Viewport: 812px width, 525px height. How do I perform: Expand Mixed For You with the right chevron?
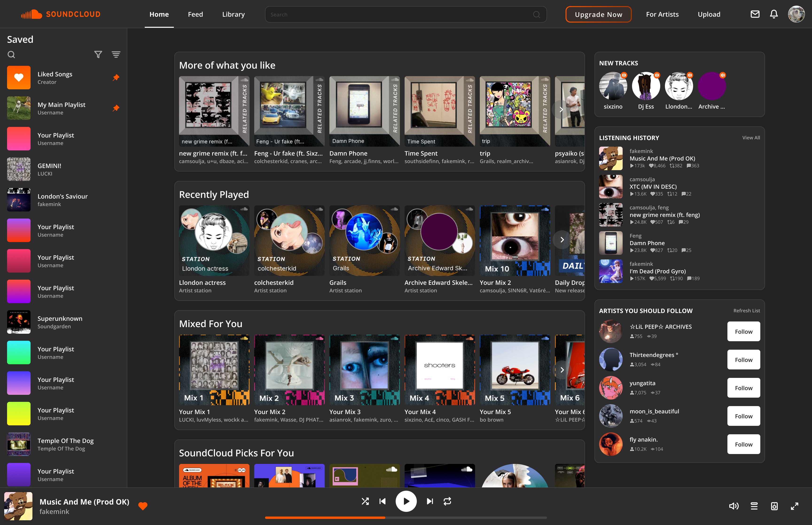click(562, 370)
